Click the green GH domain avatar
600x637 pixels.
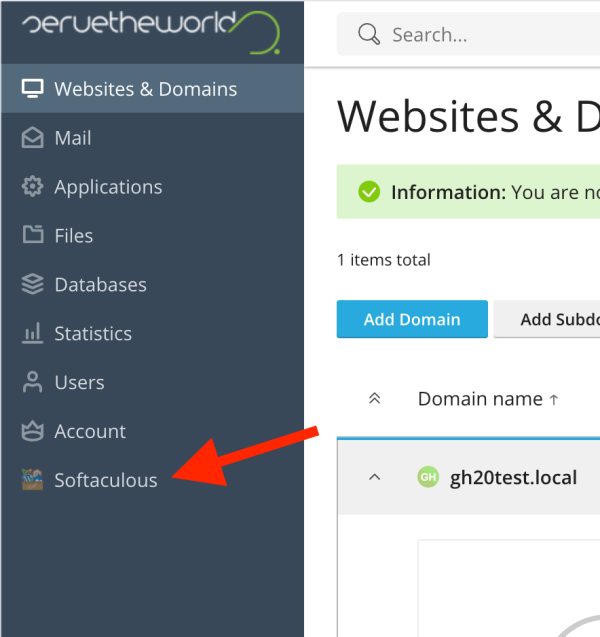pyautogui.click(x=428, y=477)
